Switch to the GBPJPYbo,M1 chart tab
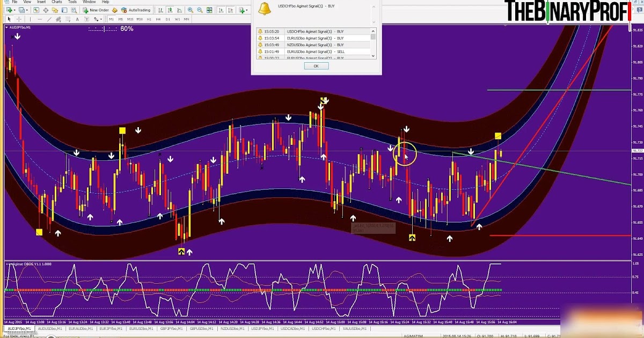Viewport: 644px width, 338px height. (172, 328)
